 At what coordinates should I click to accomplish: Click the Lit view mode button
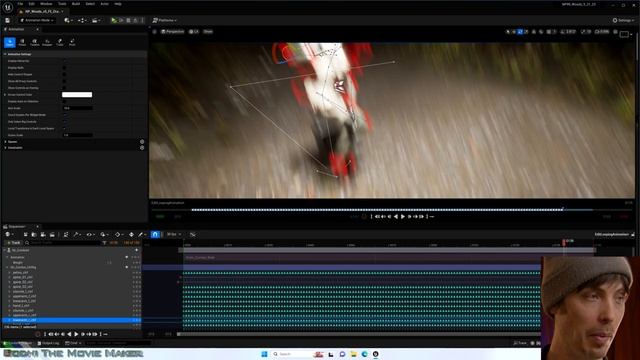[x=194, y=31]
